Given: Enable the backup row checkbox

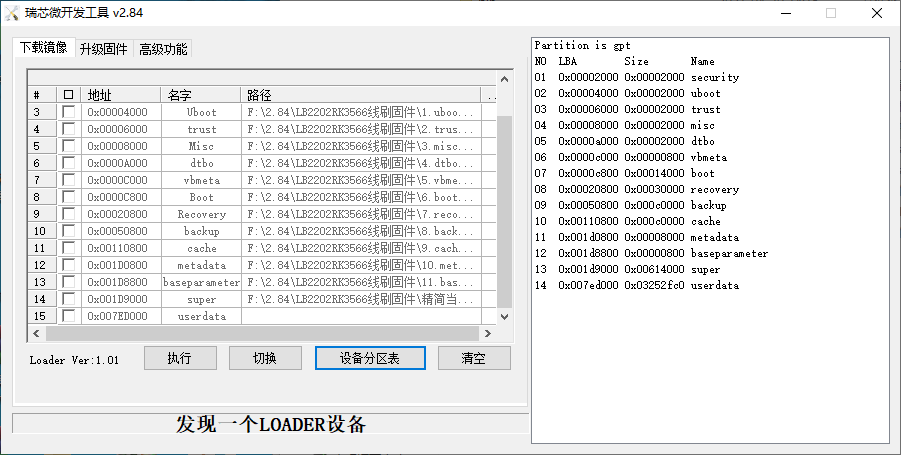Looking at the screenshot, I should point(68,231).
